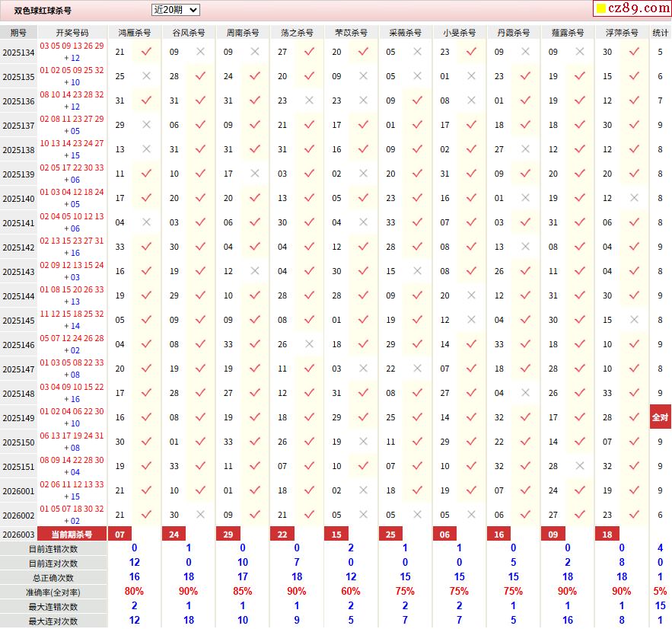Click the X mark for 荡之杀号 in row 2025146
This screenshot has width=672, height=629.
click(x=308, y=344)
